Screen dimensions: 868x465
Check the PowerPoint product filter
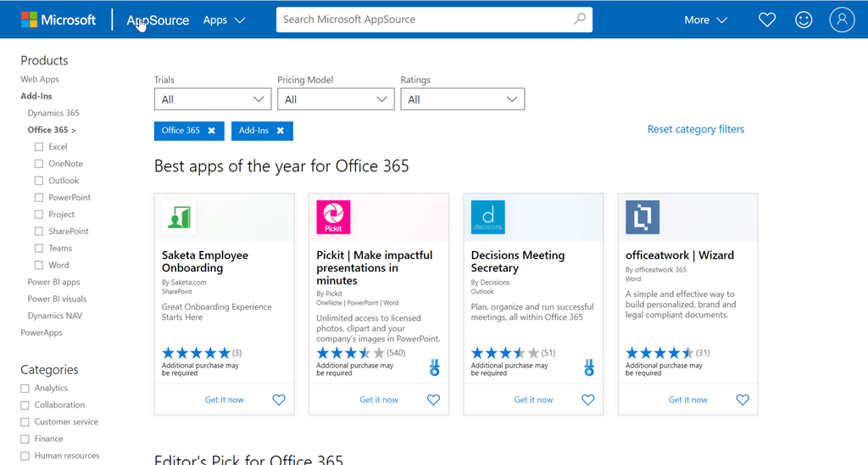39,198
